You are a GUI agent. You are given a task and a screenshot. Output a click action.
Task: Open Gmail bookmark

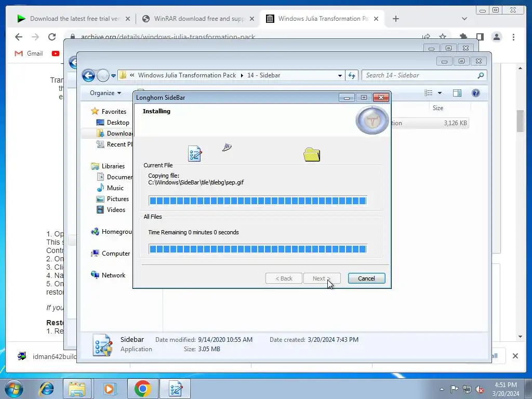tap(29, 54)
